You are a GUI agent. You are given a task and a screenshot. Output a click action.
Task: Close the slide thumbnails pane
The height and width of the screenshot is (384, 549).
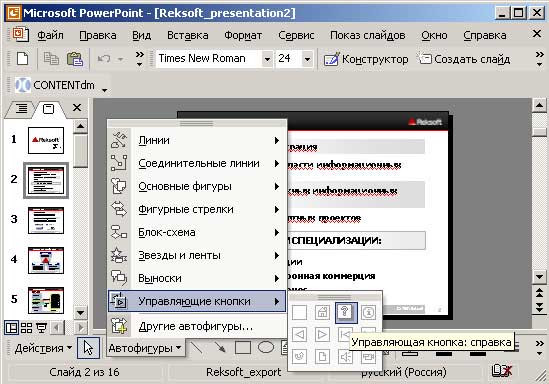tap(77, 107)
